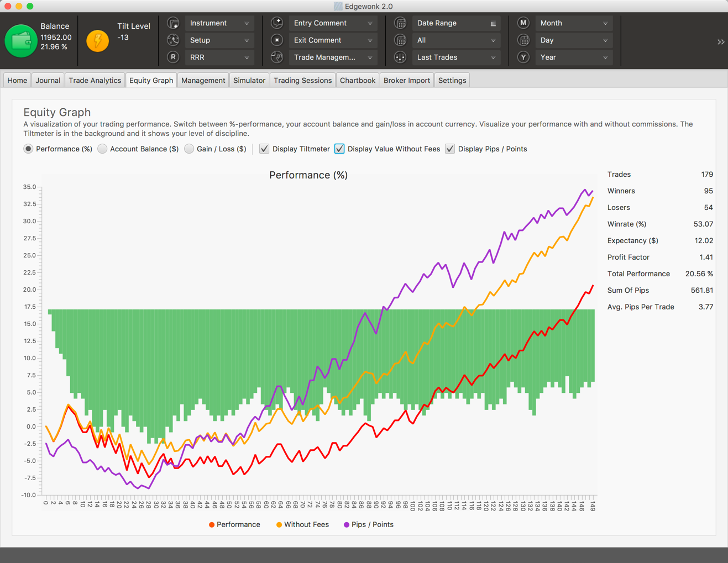Switch to the Trade Analytics tab

click(95, 81)
